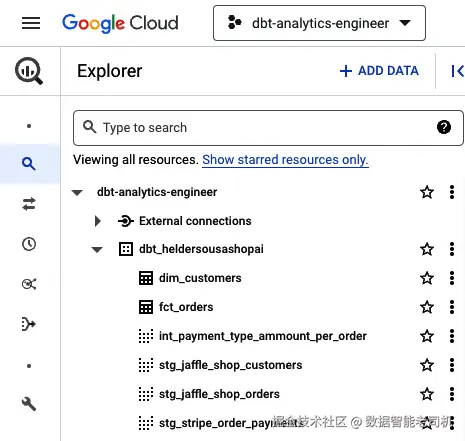Star the dbt-analytics-engineer project

427,192
